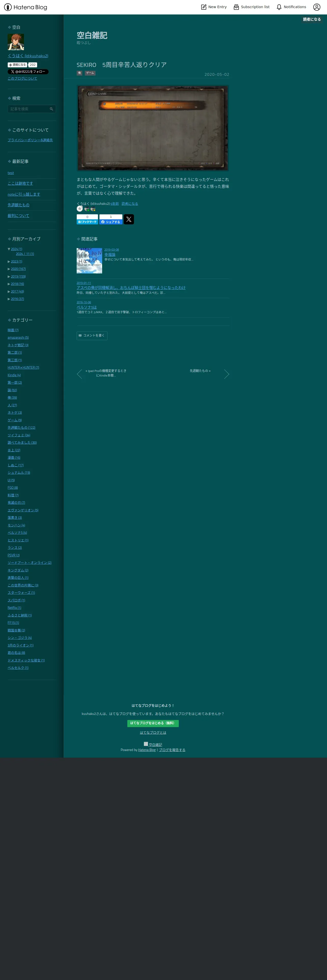Open the 鬼滅の刃 (7) category
The image size is (327, 980).
click(x=16, y=502)
